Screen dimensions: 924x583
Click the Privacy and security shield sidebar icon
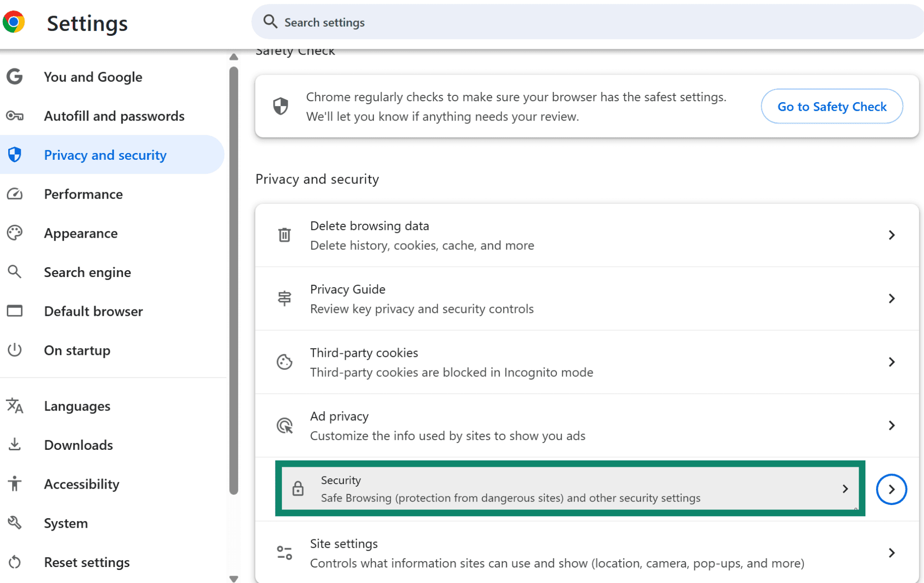pos(15,154)
